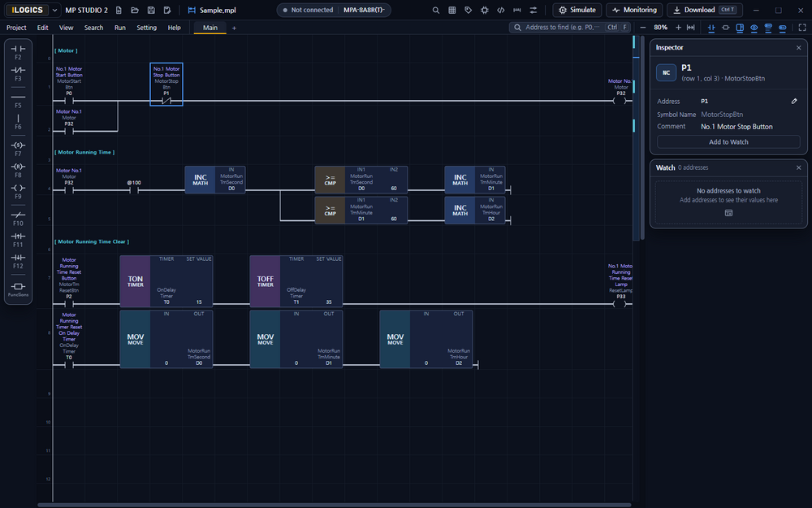Open the grid table icon
Screen dimensions: 812x508
pyautogui.click(x=452, y=10)
